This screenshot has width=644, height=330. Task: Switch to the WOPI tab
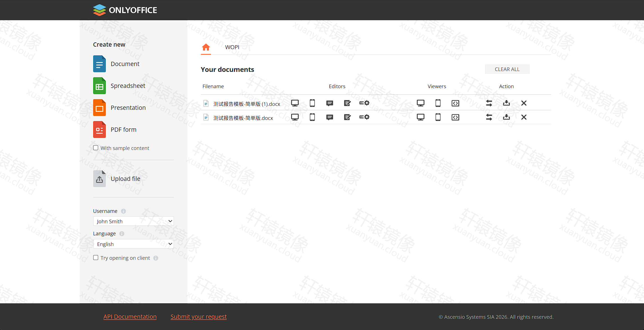pyautogui.click(x=232, y=47)
